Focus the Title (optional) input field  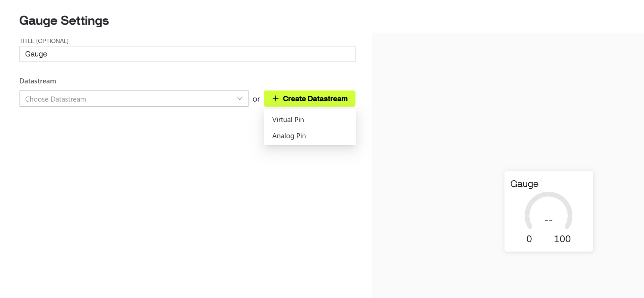[x=187, y=54]
